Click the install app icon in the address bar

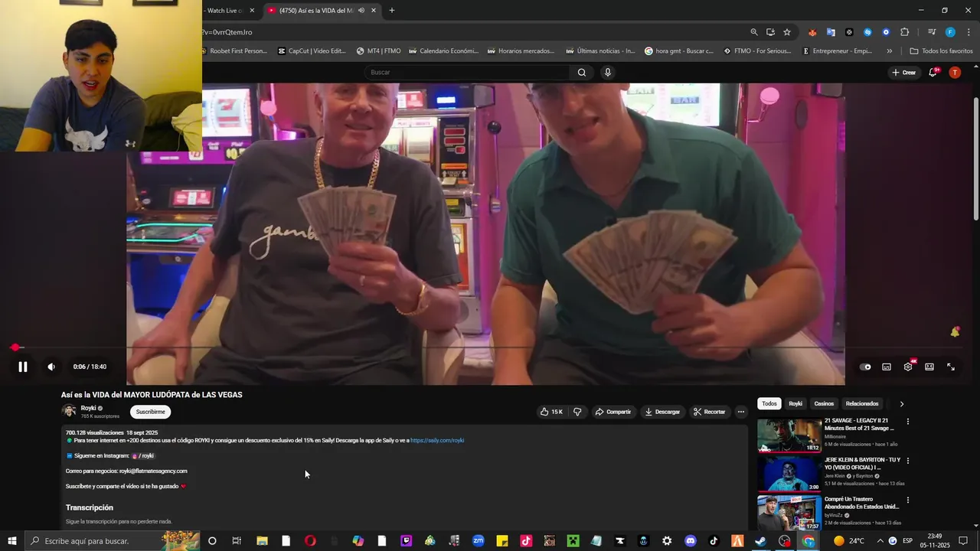pyautogui.click(x=770, y=32)
